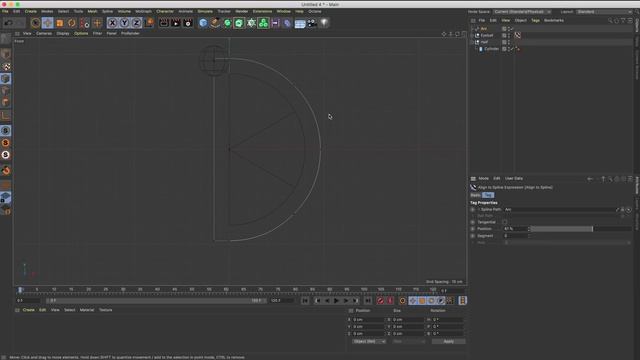Open the MoGraph menu
This screenshot has height=360, width=640.
[x=143, y=11]
